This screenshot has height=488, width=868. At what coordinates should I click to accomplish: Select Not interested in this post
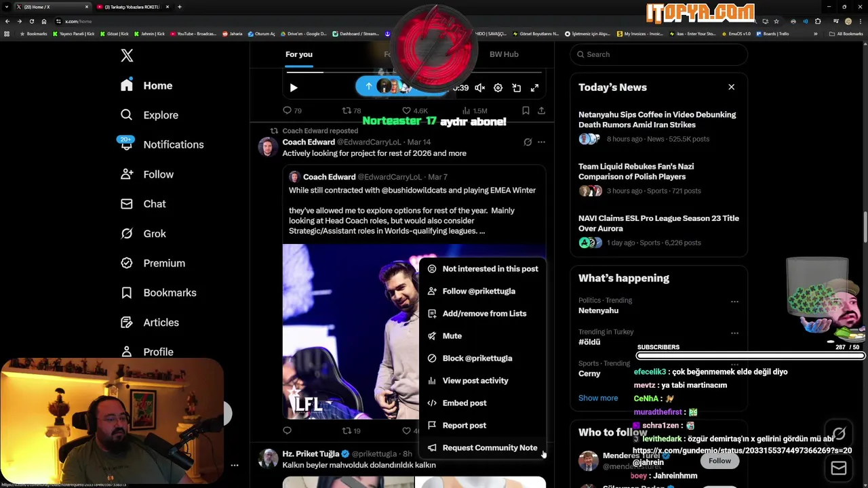483,269
